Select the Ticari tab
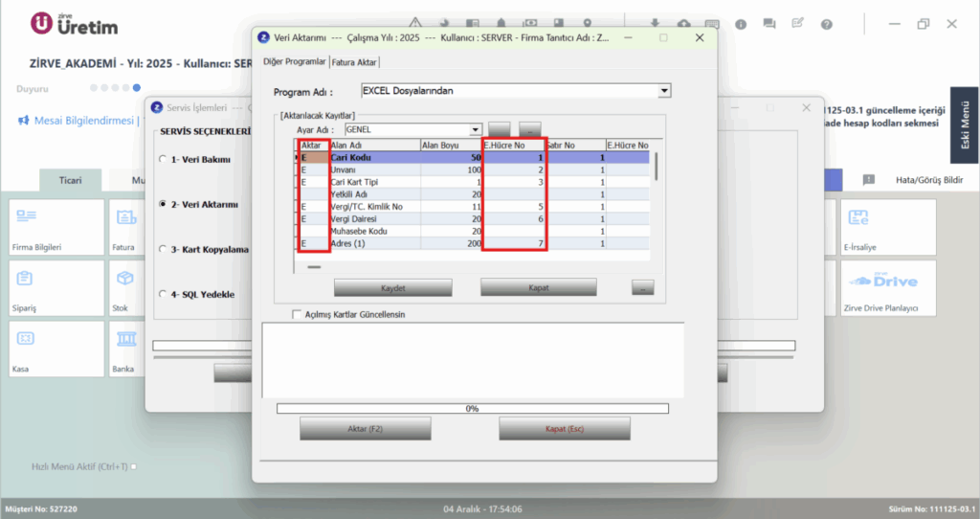 pyautogui.click(x=70, y=180)
